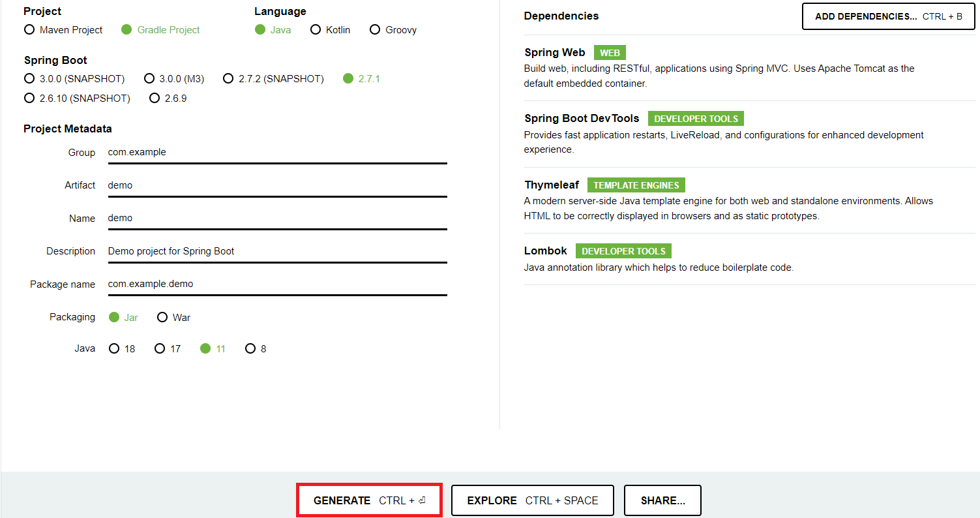
Task: Click the Artifact input field
Action: [x=277, y=185]
